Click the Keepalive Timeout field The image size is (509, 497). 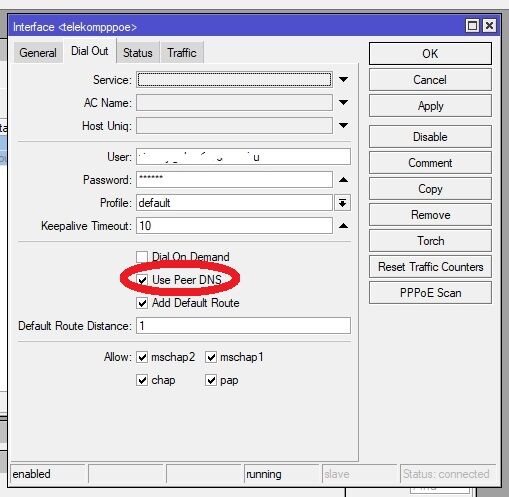tap(234, 226)
